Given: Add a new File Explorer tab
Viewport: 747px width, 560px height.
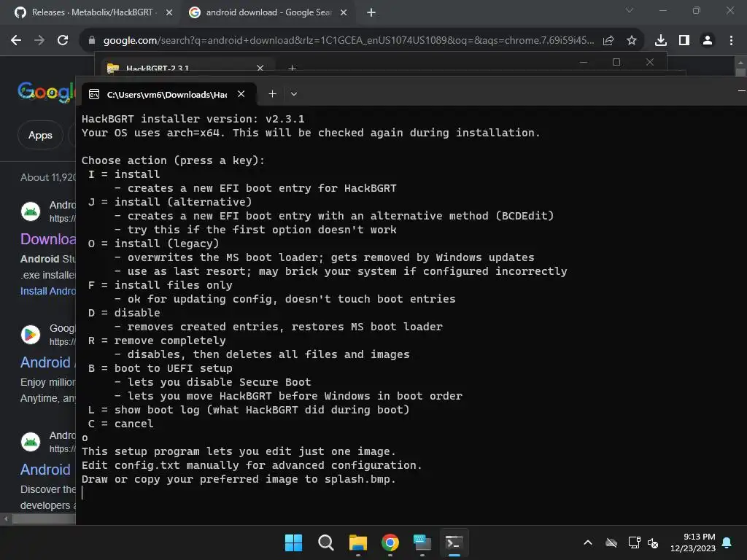Looking at the screenshot, I should pyautogui.click(x=292, y=69).
